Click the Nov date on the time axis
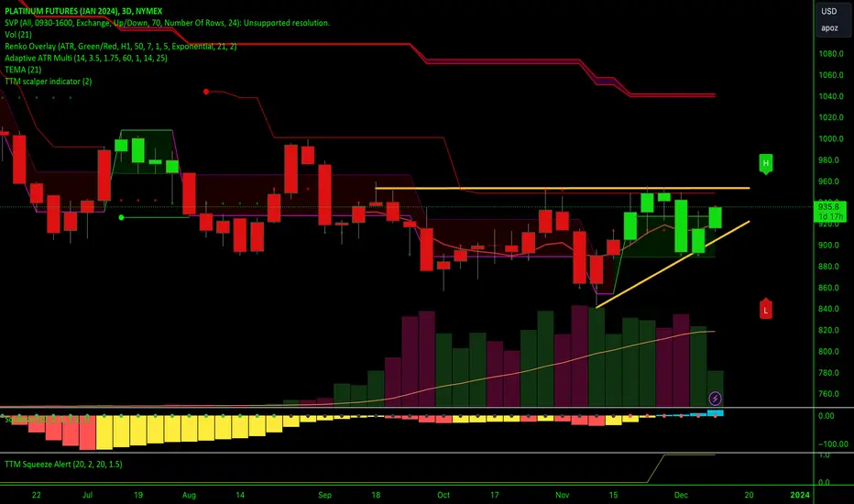Image resolution: width=854 pixels, height=504 pixels. [562, 495]
